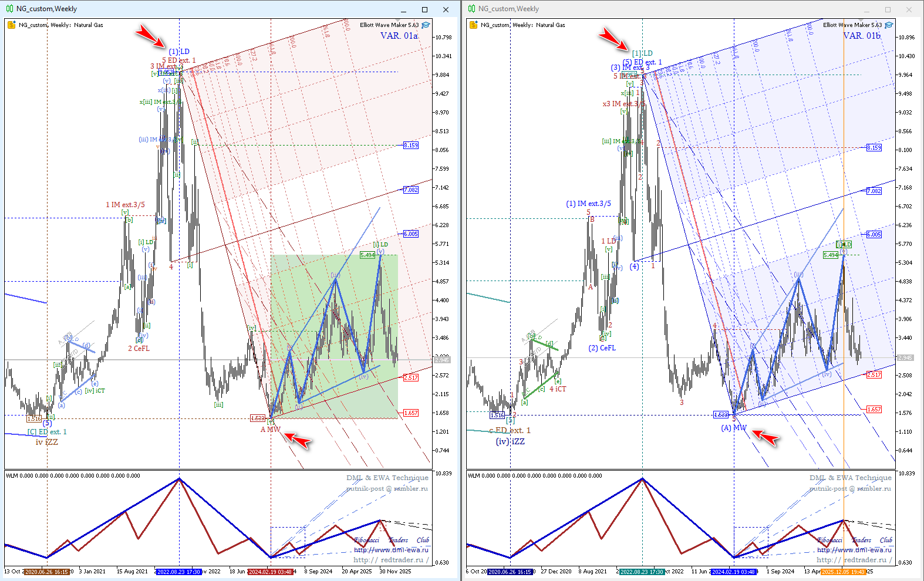Open one-click trading icon on VAR. 01a chart
The height and width of the screenshot is (581, 924).
11,25
